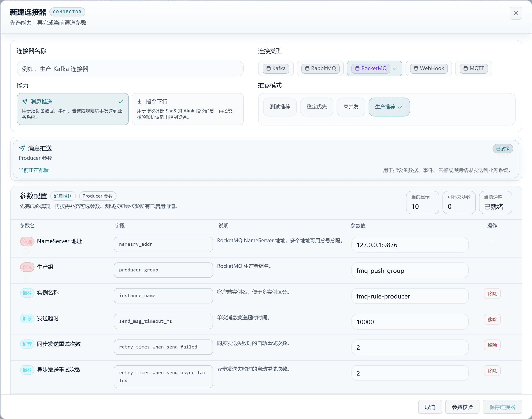Remove the 异步发送重试次数 parameter row

pyautogui.click(x=492, y=371)
